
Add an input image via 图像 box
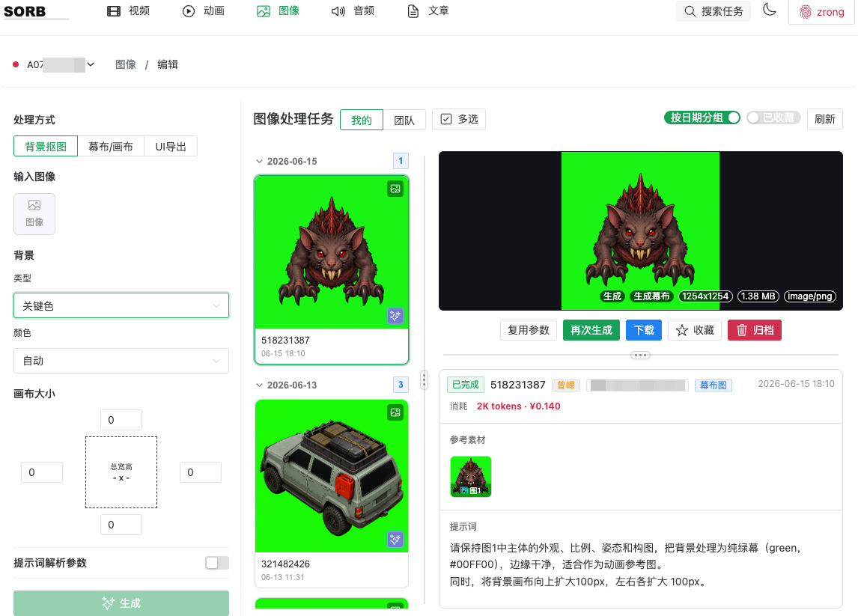click(34, 214)
